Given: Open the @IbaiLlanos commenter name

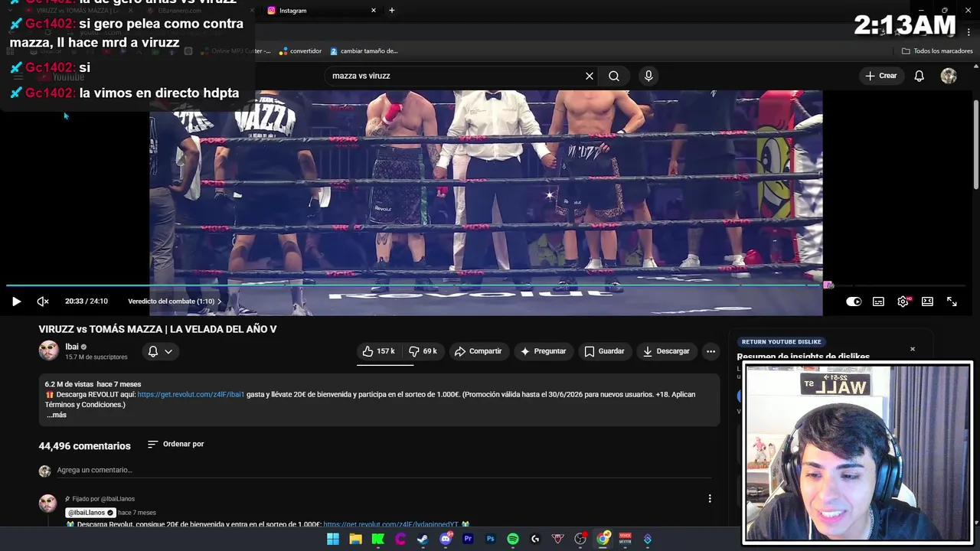Looking at the screenshot, I should (x=90, y=513).
